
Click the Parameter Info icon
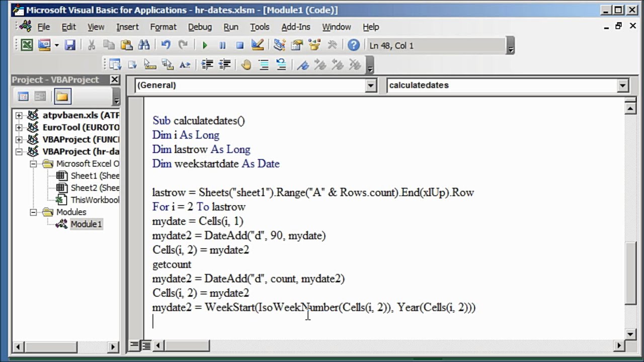(x=168, y=64)
